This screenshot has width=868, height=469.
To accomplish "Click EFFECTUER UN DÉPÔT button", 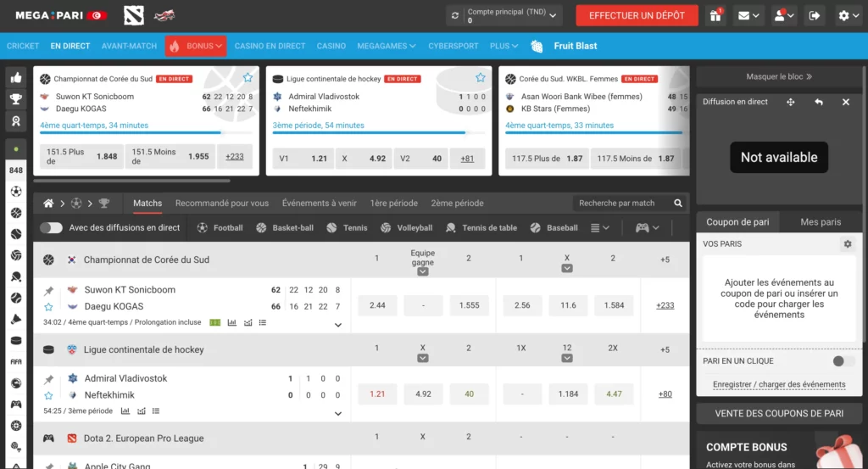I will point(637,15).
